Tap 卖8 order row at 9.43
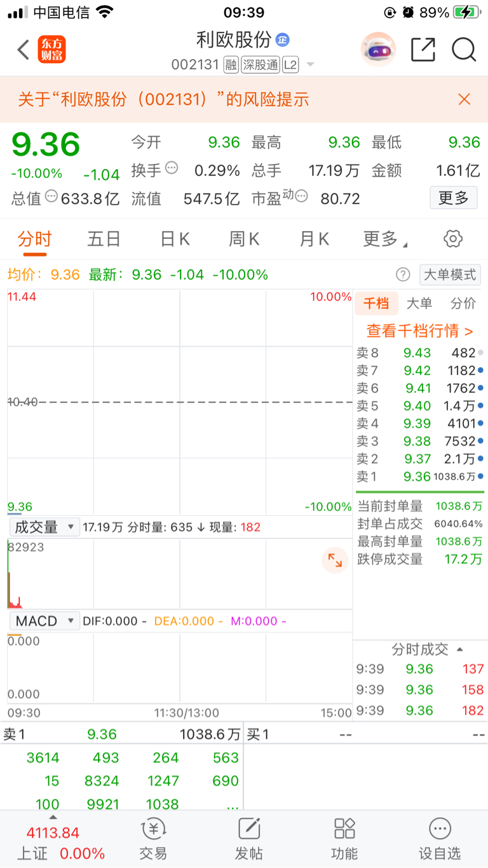 coord(419,353)
